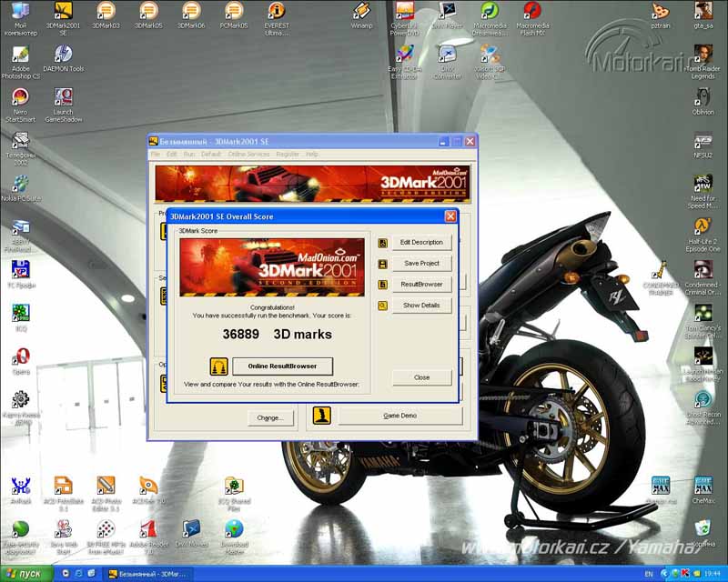The image size is (728, 582).
Task: Select the Macromedia Dreamweaver desktop icon
Action: point(490,18)
